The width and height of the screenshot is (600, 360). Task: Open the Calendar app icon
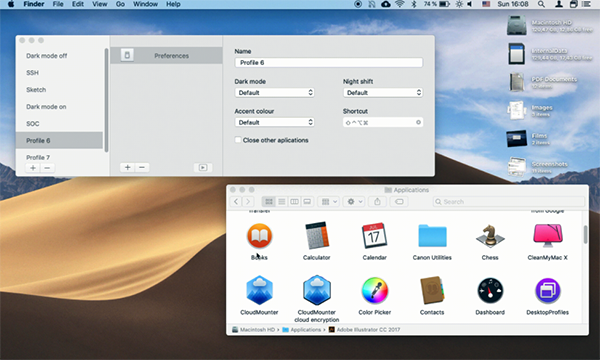pyautogui.click(x=374, y=236)
